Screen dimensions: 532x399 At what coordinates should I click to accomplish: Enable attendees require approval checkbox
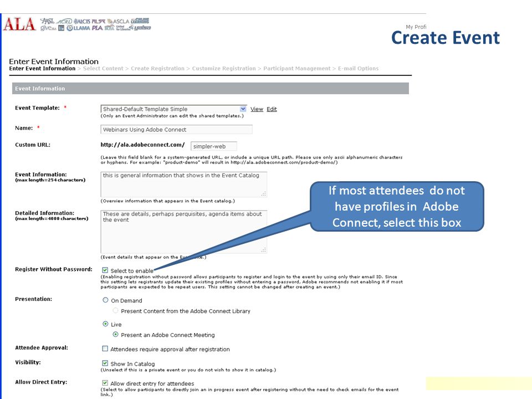(x=105, y=349)
